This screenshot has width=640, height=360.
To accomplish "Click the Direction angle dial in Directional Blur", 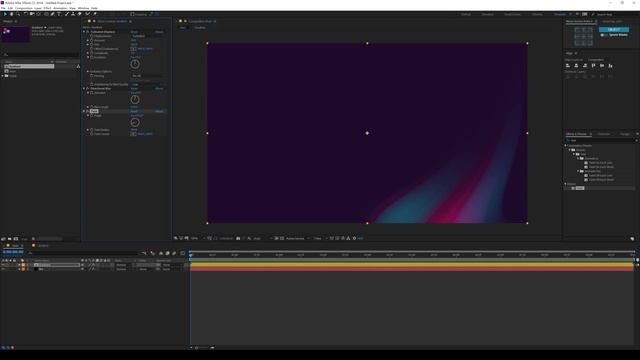I will [x=135, y=100].
